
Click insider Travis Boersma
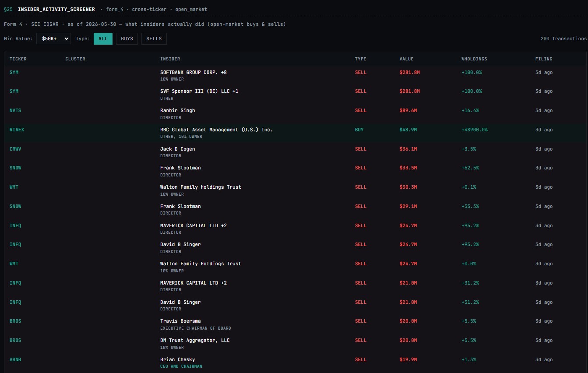tap(180, 321)
